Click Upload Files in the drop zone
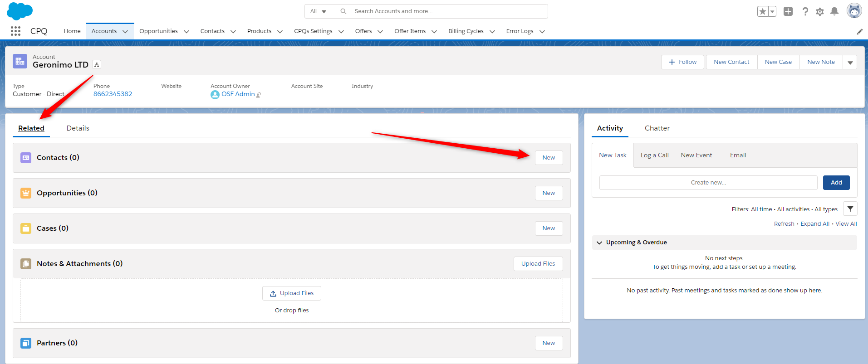 click(x=292, y=293)
